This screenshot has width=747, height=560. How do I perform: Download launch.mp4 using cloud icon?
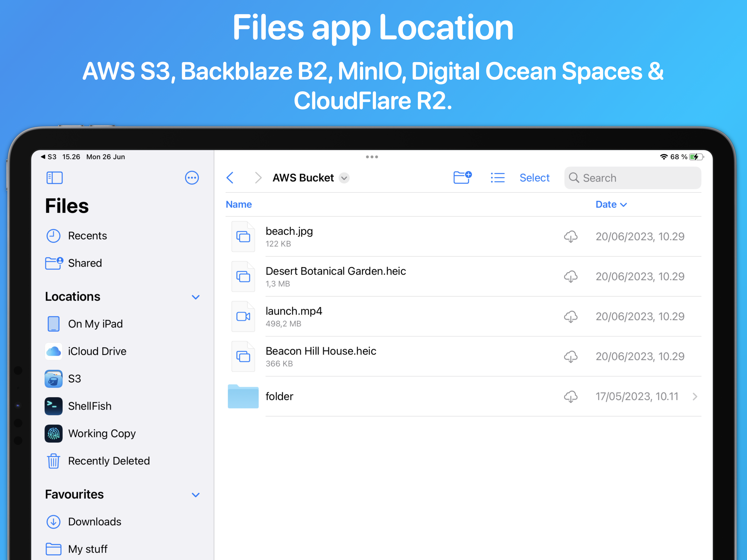coord(570,316)
